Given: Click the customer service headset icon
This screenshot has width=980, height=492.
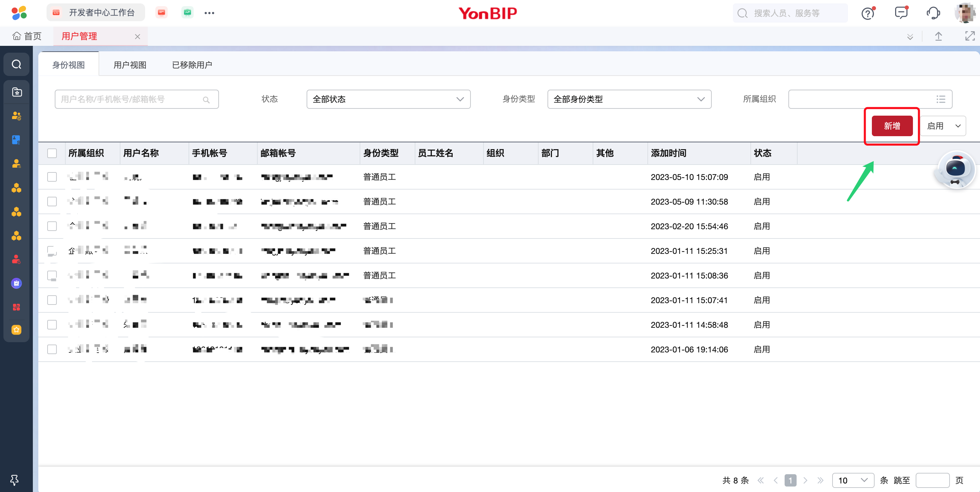Looking at the screenshot, I should (x=933, y=13).
